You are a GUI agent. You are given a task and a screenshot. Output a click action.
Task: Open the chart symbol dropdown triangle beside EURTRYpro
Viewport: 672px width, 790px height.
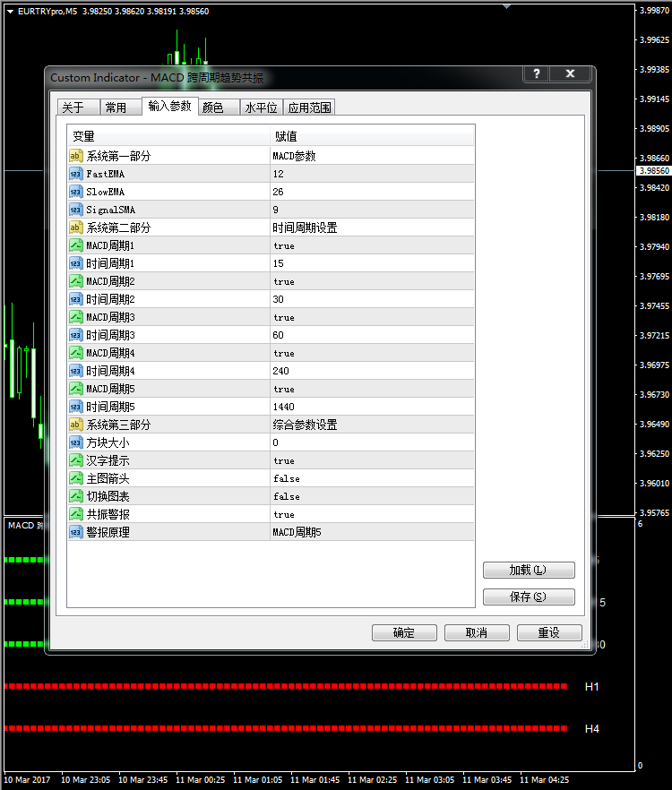[10, 11]
